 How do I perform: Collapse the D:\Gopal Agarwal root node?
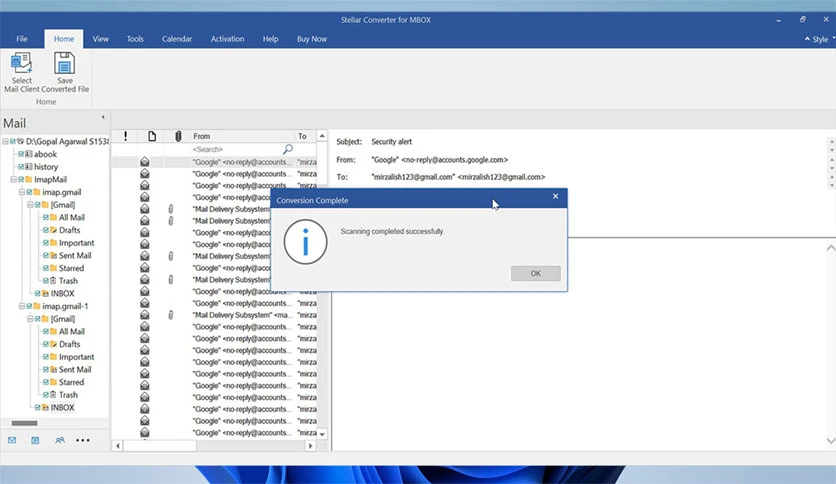(5, 141)
